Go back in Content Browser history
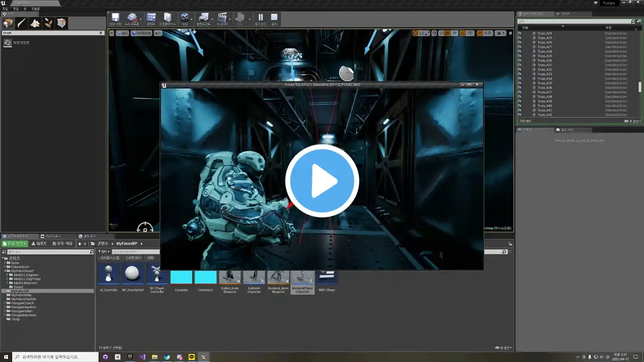This screenshot has height=362, width=644. click(x=79, y=243)
